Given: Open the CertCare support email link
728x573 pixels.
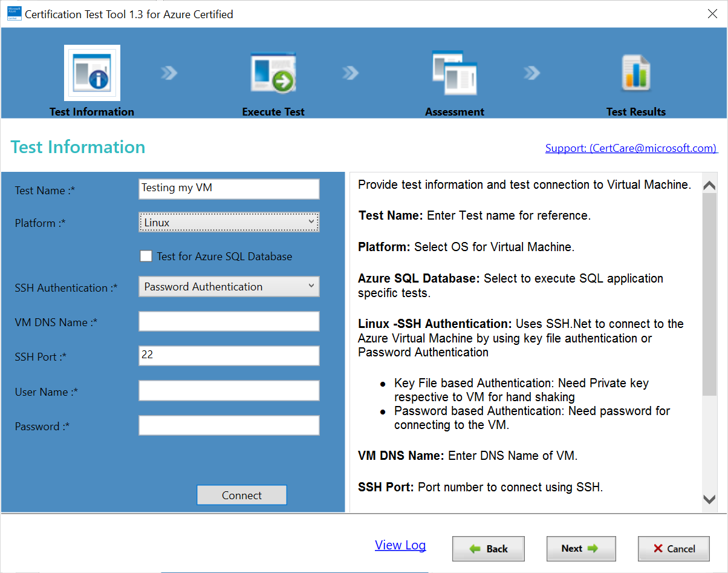Looking at the screenshot, I should 631,148.
